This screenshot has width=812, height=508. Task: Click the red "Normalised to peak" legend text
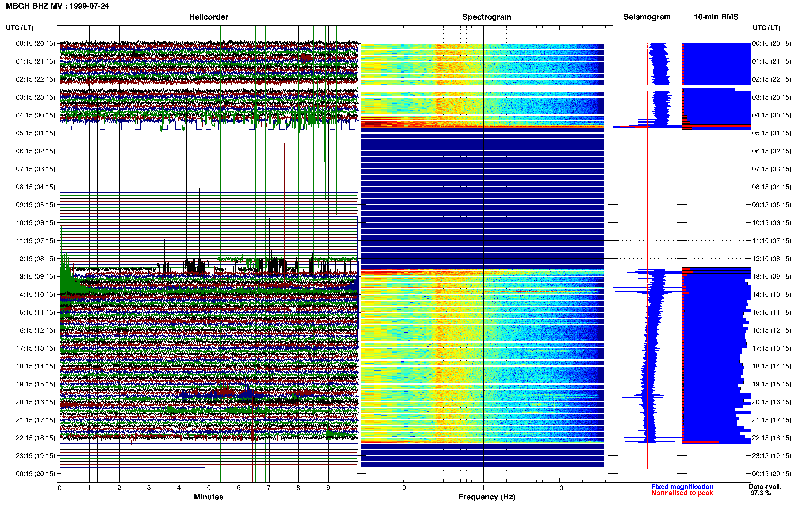click(682, 493)
